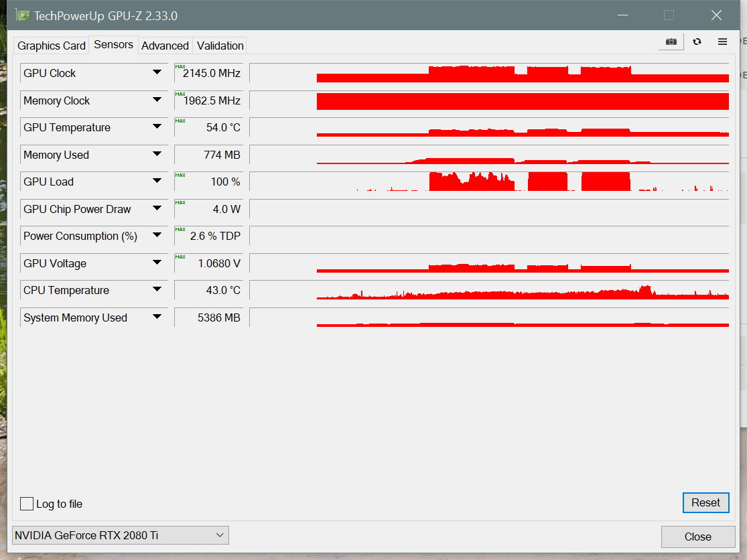
Task: Switch to the Graphics Card tab
Action: [x=52, y=46]
